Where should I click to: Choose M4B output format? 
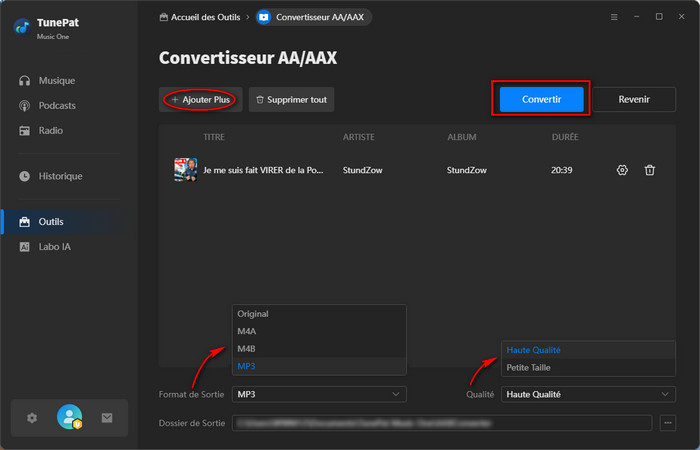coord(319,349)
